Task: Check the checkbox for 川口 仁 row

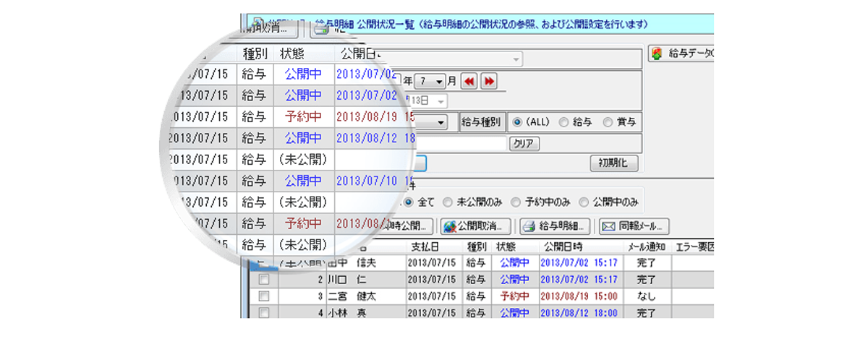Action: pyautogui.click(x=264, y=279)
